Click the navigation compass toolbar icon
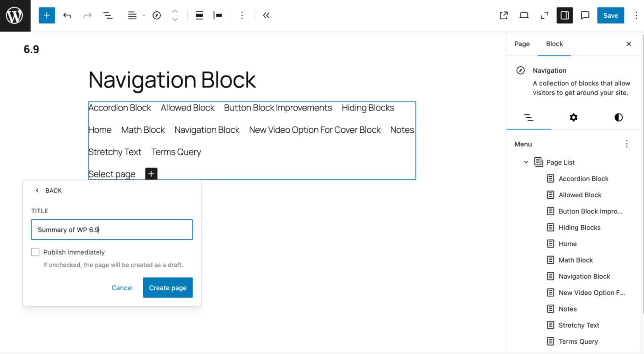 [x=157, y=15]
